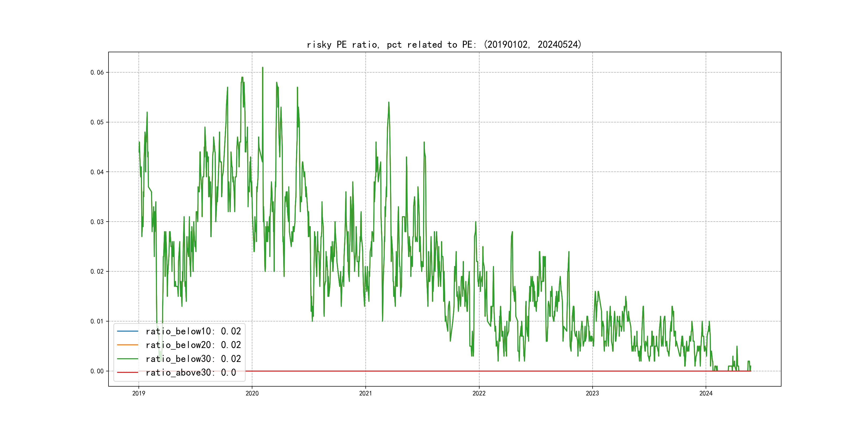Click the 2024 x-axis tick label
868x434 pixels.
(x=706, y=393)
